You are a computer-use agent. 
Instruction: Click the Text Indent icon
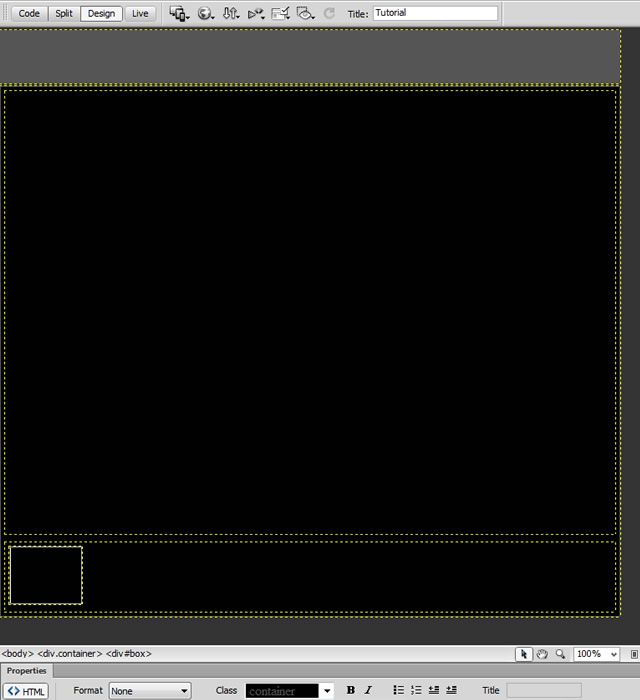tap(451, 690)
